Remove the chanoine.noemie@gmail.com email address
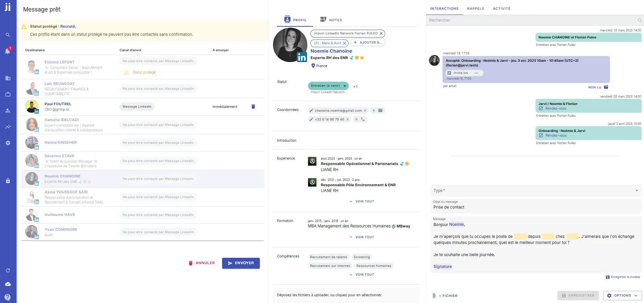The height and width of the screenshot is (303, 644). coord(365,111)
